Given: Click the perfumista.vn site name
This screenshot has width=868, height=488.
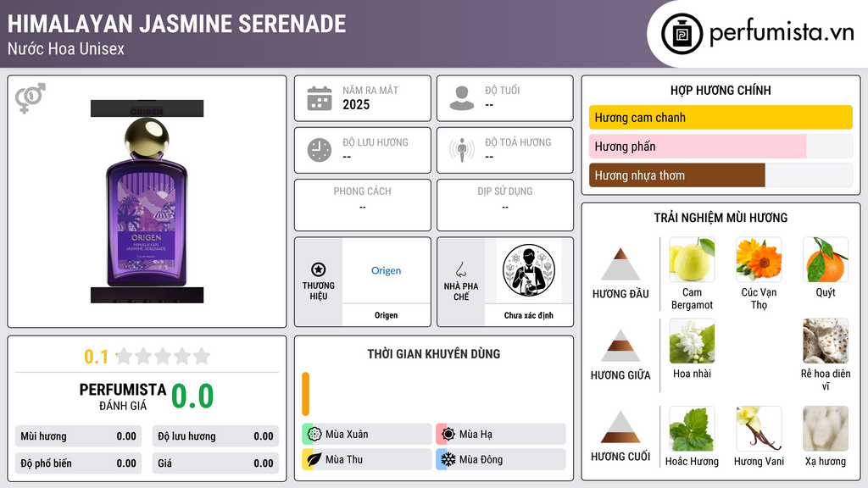Looking at the screenshot, I should pyautogui.click(x=782, y=33).
